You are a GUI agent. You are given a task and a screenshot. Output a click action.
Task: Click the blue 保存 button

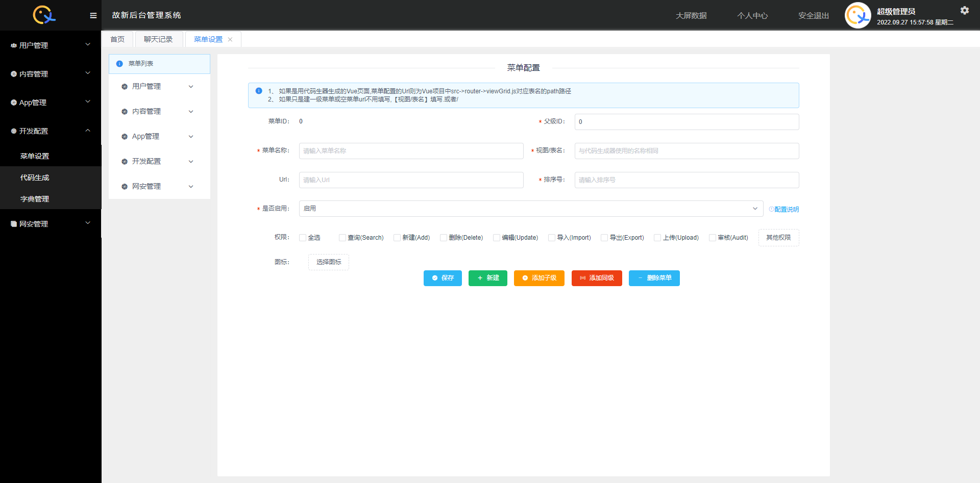443,278
